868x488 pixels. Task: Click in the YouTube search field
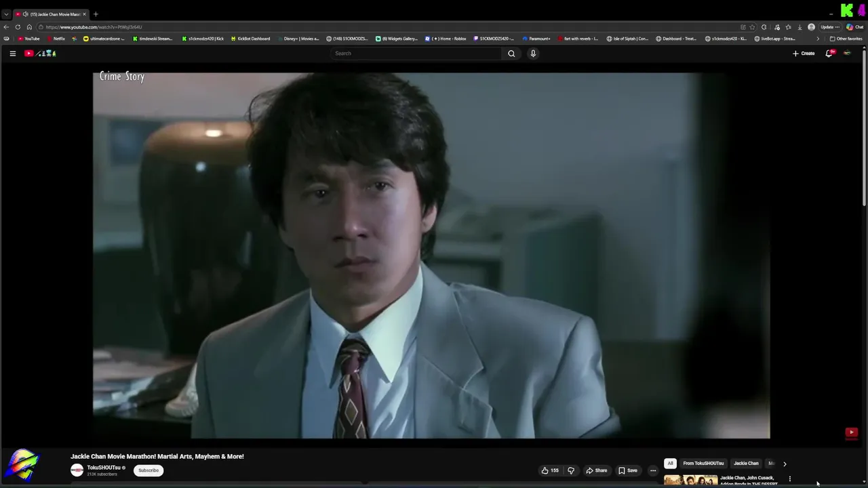pyautogui.click(x=417, y=54)
